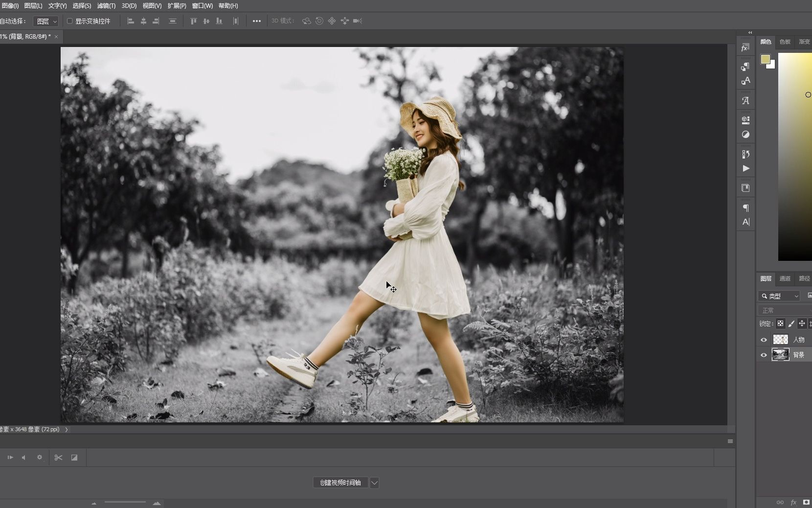
Task: Open timeline settings gear
Action: tap(40, 458)
